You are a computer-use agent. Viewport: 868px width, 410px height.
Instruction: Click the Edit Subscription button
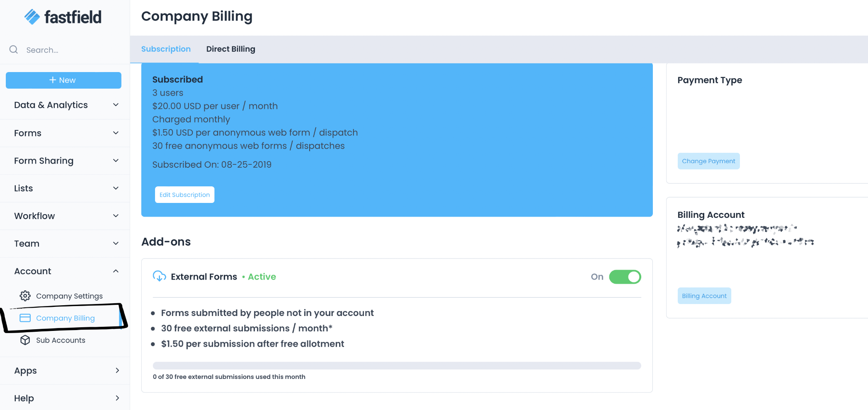[184, 195]
